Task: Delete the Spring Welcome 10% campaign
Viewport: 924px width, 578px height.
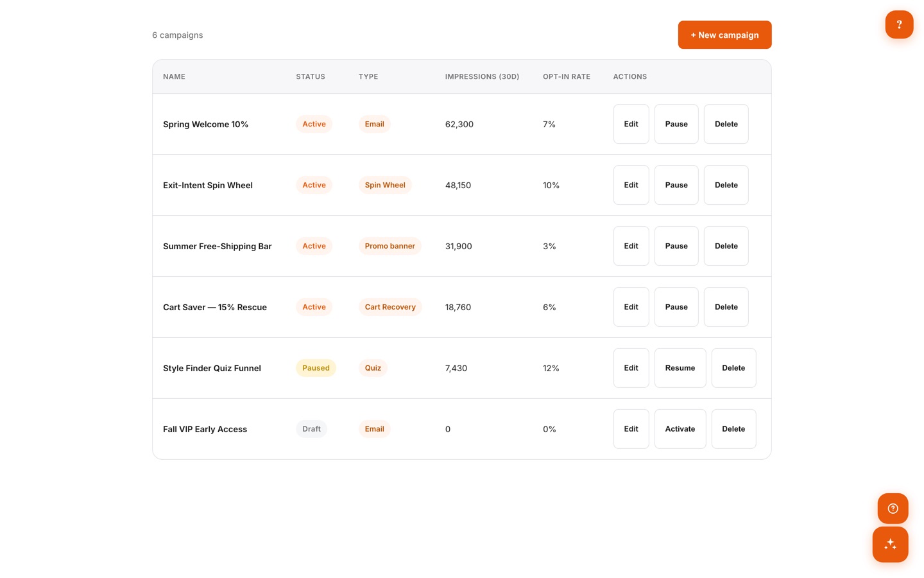Action: [726, 124]
